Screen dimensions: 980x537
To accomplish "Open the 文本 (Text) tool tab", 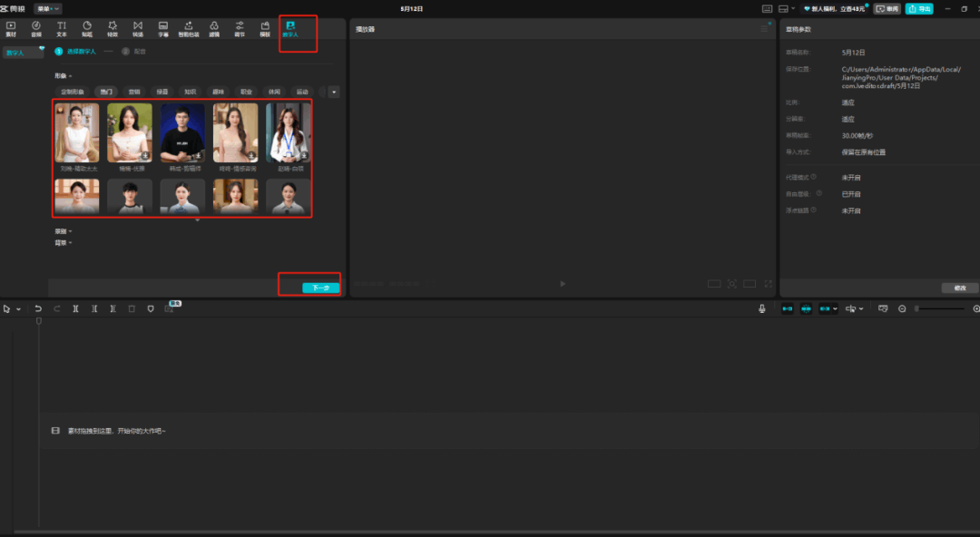I will tap(62, 28).
